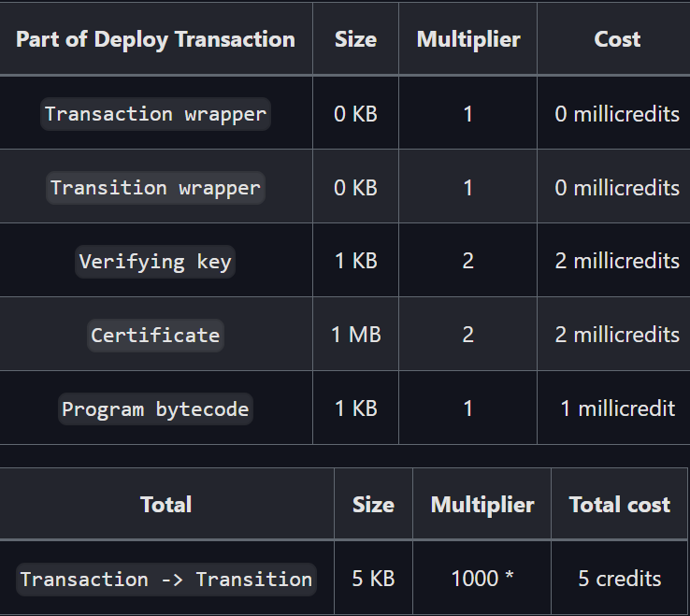The width and height of the screenshot is (690, 616).
Task: Select the Total cost column header
Action: pos(620,505)
